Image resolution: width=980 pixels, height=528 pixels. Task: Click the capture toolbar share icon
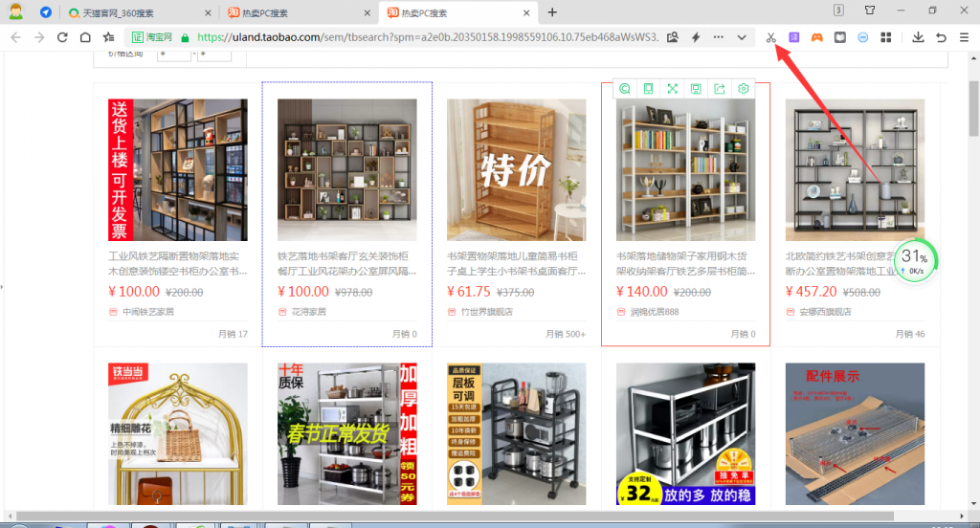coord(720,89)
